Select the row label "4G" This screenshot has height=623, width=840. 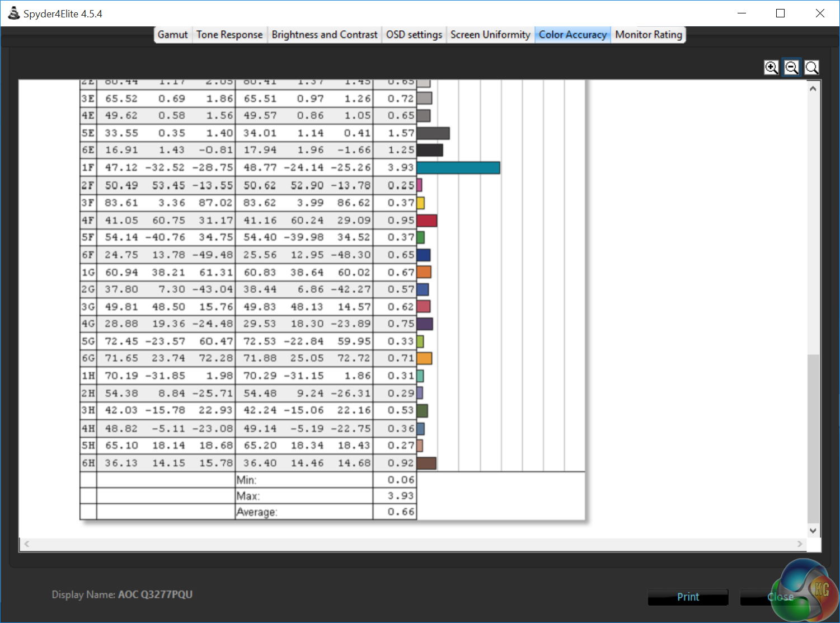coord(88,324)
